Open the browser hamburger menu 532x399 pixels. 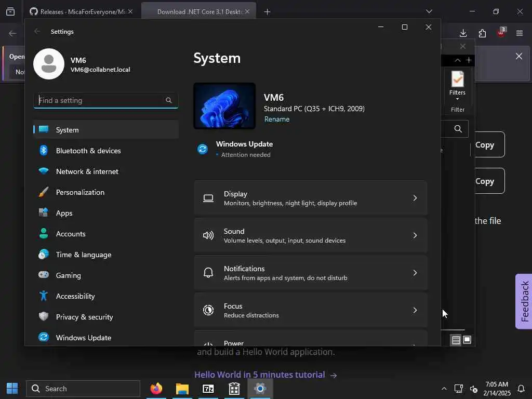[520, 33]
